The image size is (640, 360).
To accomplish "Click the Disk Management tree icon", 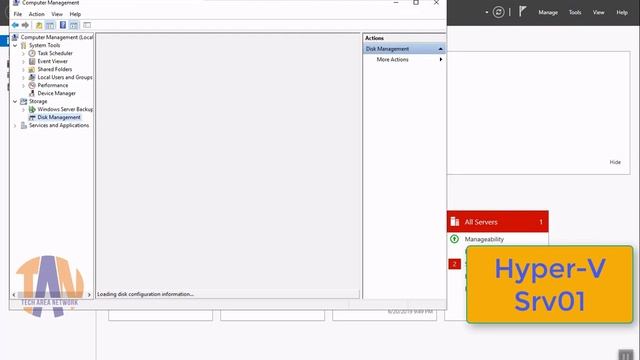I will tap(32, 118).
